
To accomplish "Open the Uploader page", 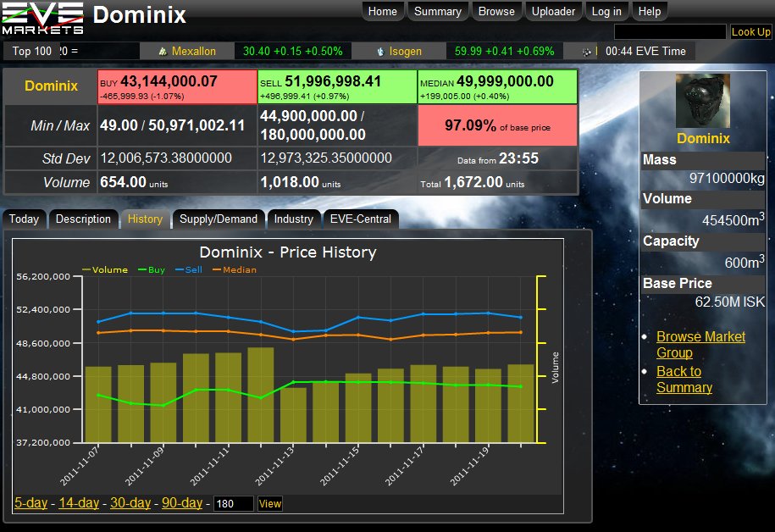I will 553,11.
